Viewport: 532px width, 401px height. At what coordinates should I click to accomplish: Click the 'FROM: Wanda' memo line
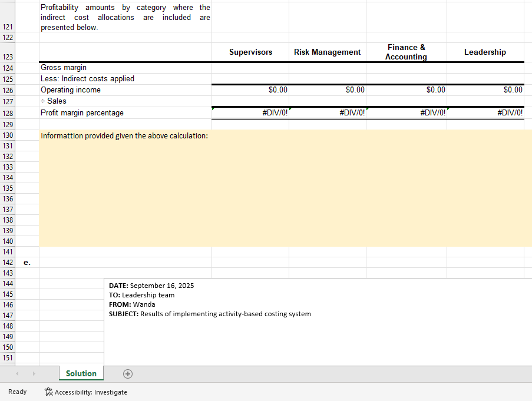pyautogui.click(x=132, y=304)
